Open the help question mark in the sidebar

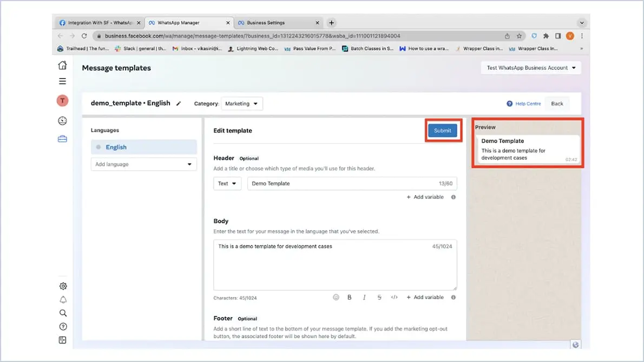click(63, 327)
